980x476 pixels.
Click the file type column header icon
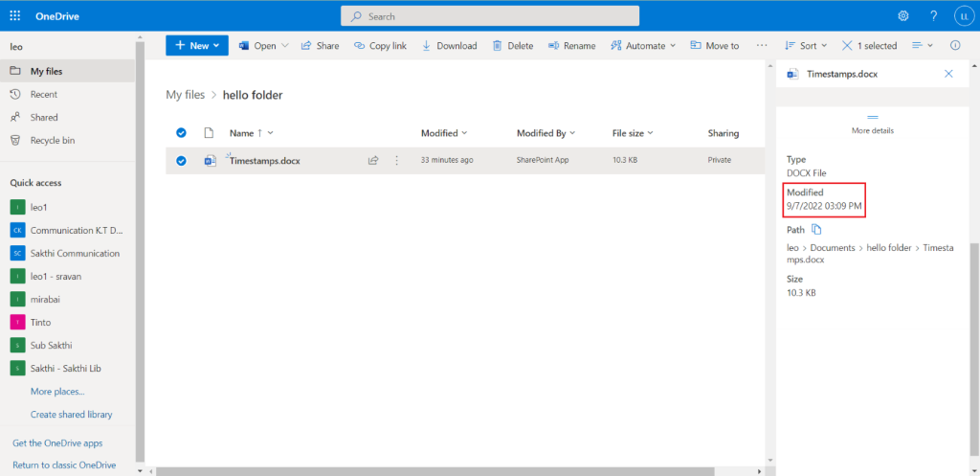[210, 132]
